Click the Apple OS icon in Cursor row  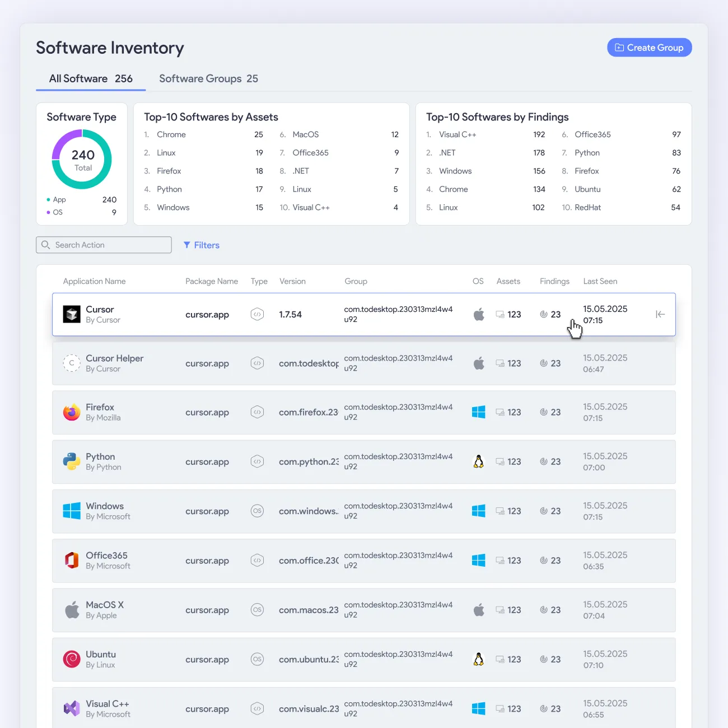[x=479, y=314]
